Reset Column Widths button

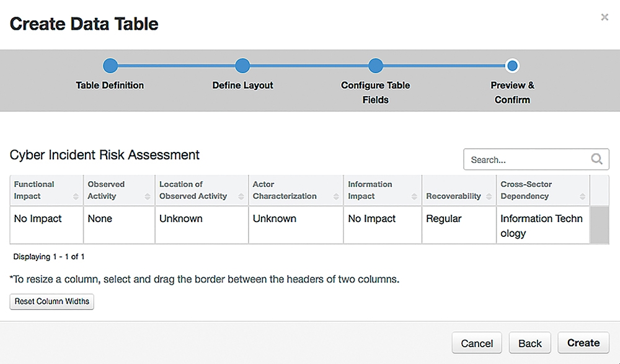pos(52,301)
